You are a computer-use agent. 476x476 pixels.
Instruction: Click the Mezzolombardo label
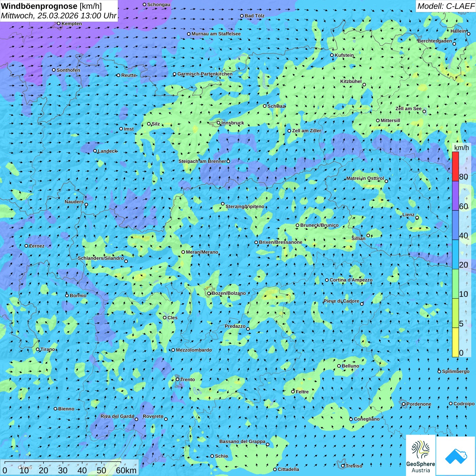194,350
